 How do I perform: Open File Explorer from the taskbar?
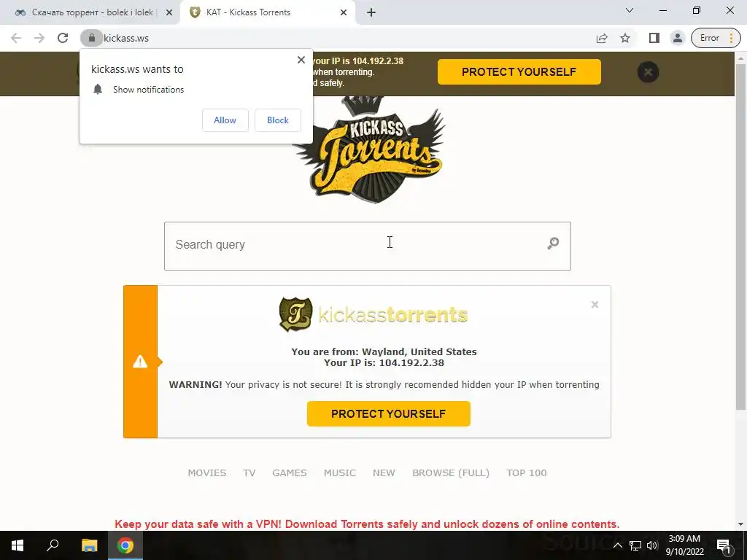pyautogui.click(x=89, y=545)
